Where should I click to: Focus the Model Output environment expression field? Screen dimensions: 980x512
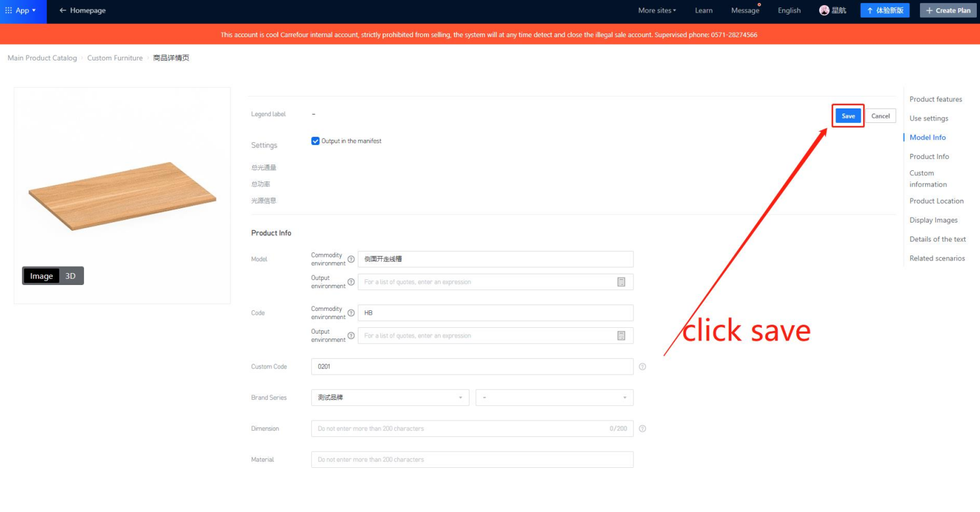495,282
